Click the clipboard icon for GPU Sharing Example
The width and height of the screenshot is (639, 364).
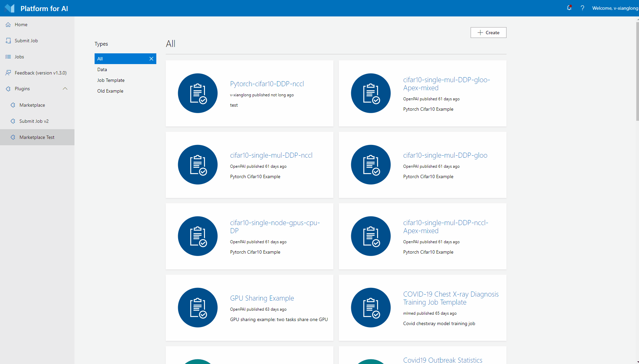[198, 308]
